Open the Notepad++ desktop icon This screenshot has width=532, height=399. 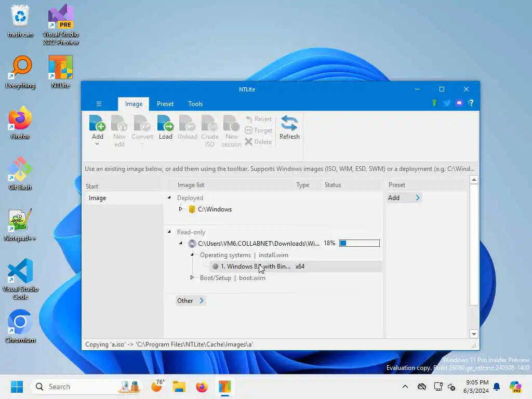20,224
